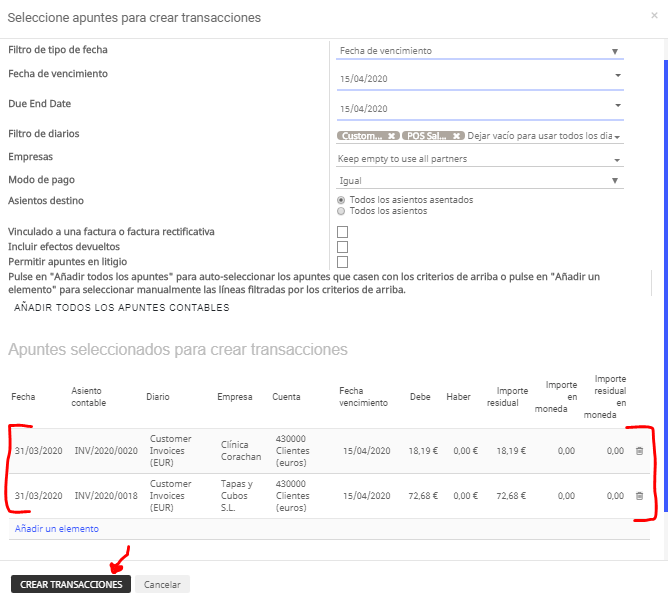
Task: Sort by the Fecha column header
Action: 23,397
